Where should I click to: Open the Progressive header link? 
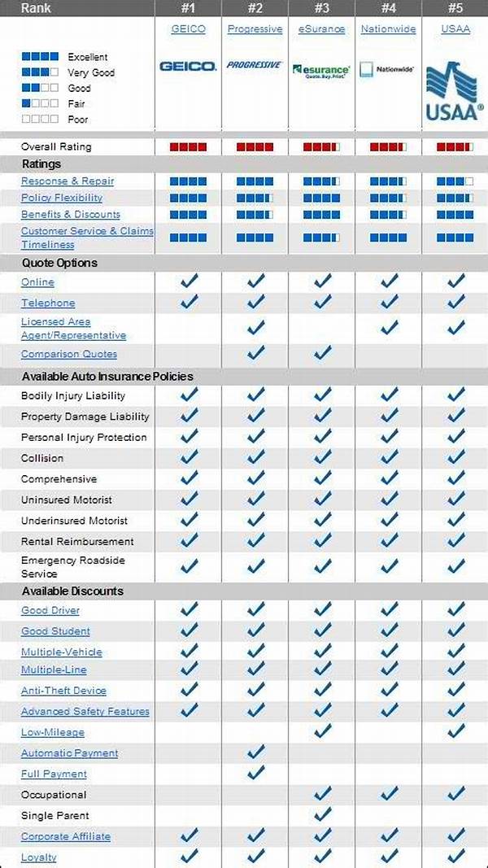click(x=255, y=28)
